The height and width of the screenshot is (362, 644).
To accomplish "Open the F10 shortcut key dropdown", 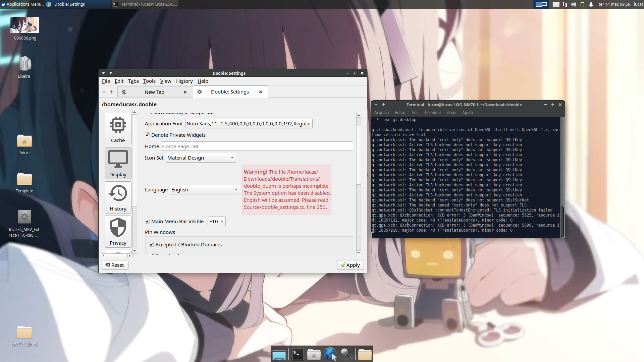I will click(x=216, y=222).
